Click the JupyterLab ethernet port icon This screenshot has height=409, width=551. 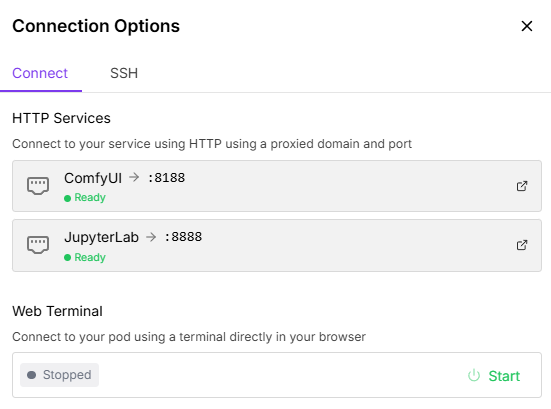coord(38,245)
